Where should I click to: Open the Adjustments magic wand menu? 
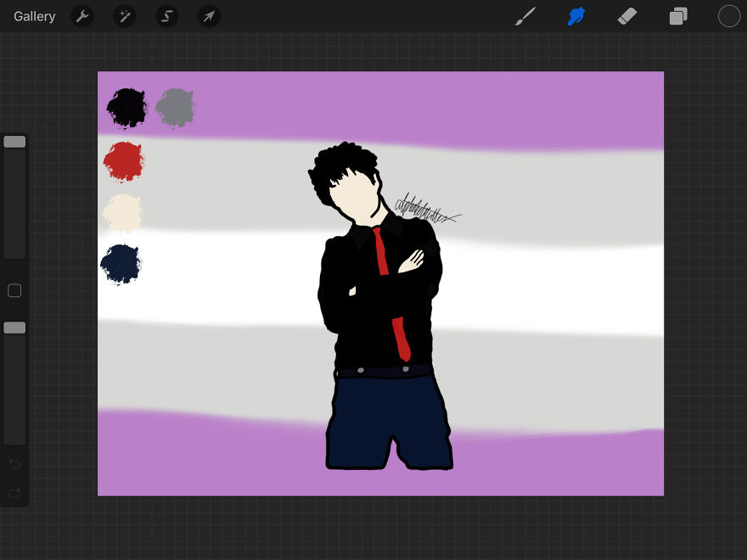[125, 16]
